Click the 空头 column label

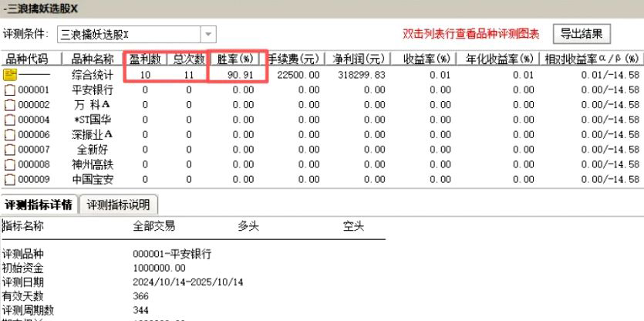tap(354, 226)
